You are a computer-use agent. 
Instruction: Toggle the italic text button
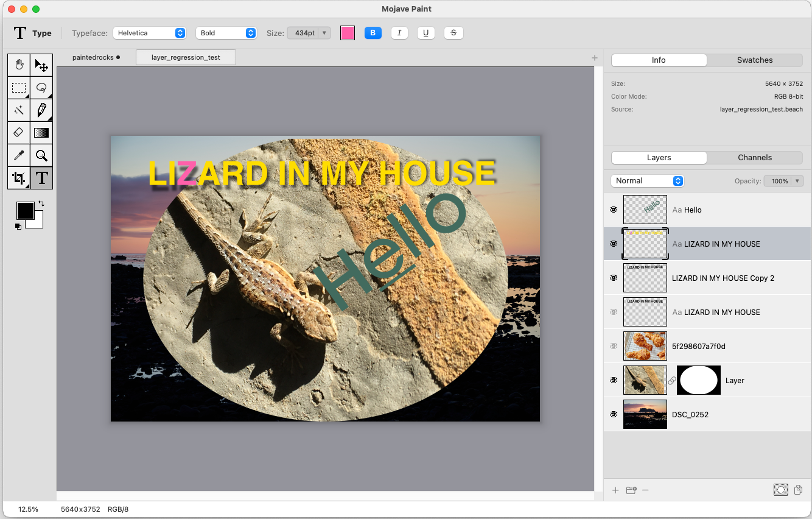click(x=399, y=33)
